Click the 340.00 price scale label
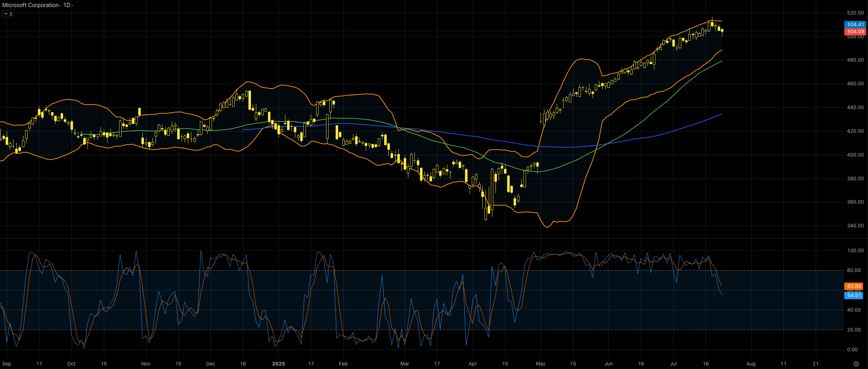This screenshot has height=369, width=868. [855, 226]
